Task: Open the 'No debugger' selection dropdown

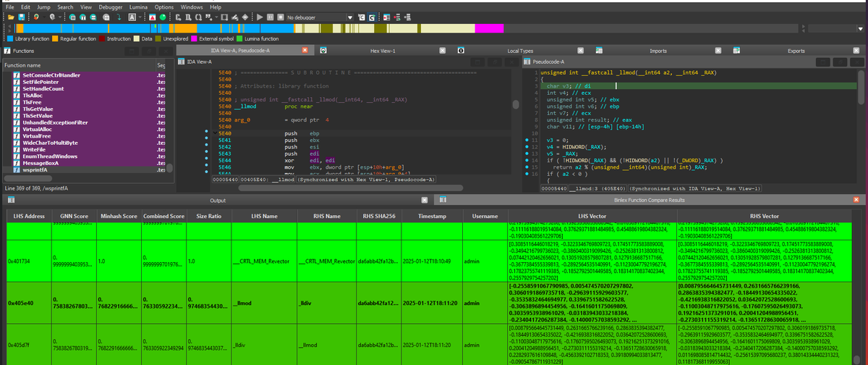Action: (x=350, y=17)
